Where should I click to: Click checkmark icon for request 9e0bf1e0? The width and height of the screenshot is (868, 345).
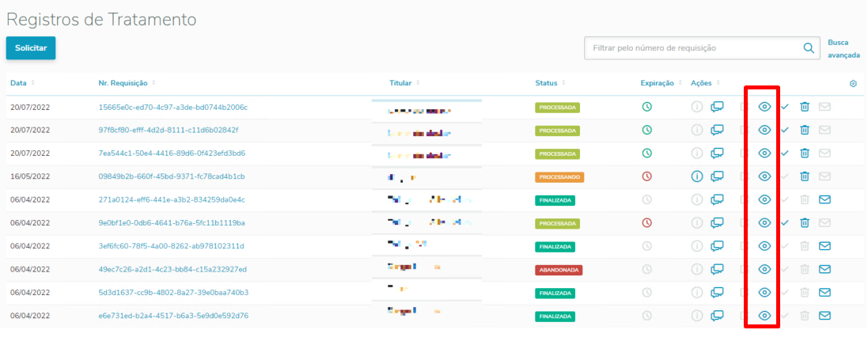pyautogui.click(x=785, y=222)
